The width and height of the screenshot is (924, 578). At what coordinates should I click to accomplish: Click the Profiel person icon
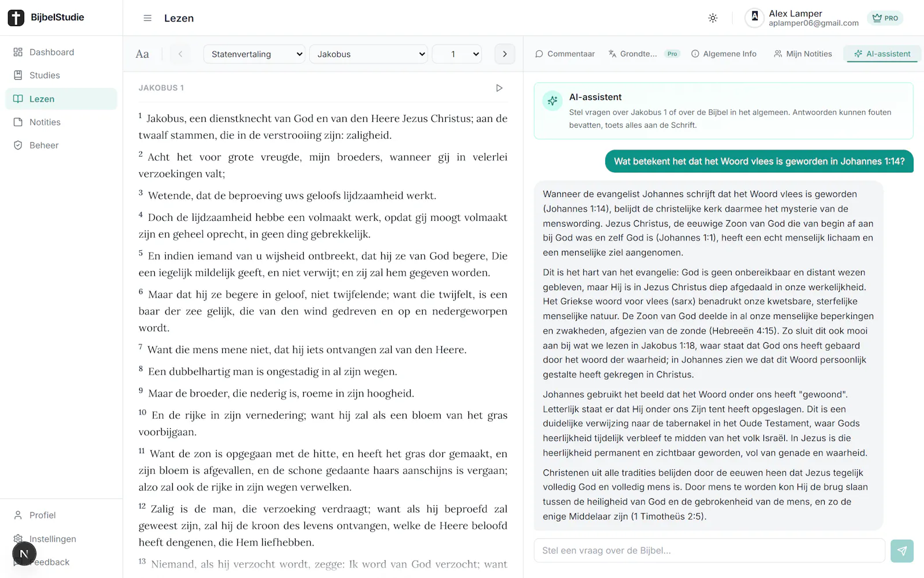pos(18,515)
